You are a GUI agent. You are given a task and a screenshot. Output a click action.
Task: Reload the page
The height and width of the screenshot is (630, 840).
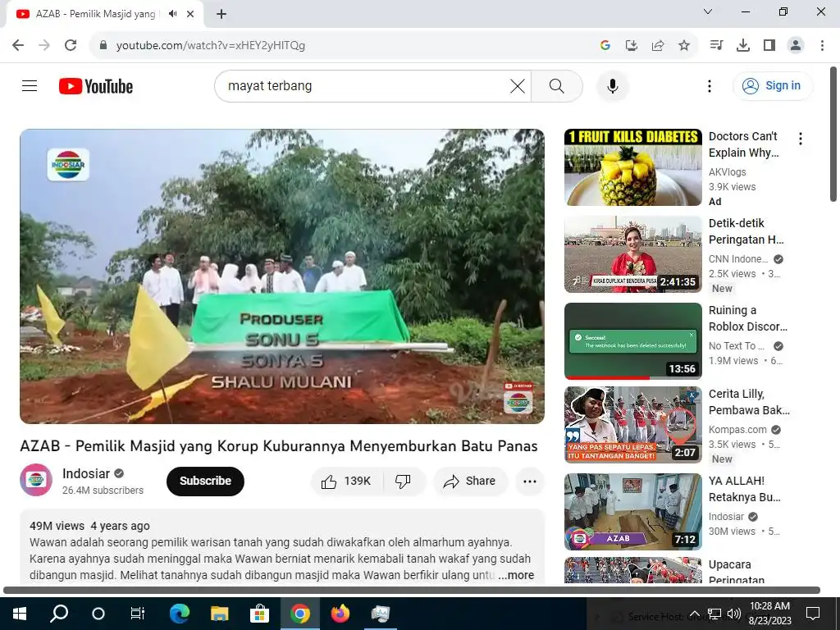pyautogui.click(x=71, y=45)
